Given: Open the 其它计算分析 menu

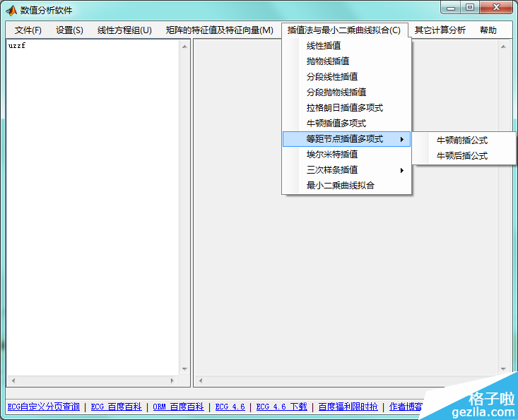Looking at the screenshot, I should [x=440, y=30].
